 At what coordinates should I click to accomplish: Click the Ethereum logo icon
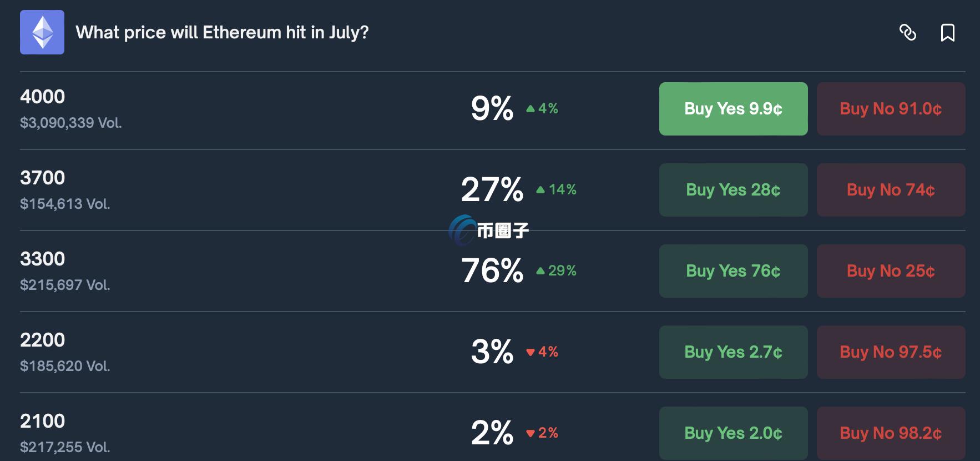pyautogui.click(x=42, y=32)
